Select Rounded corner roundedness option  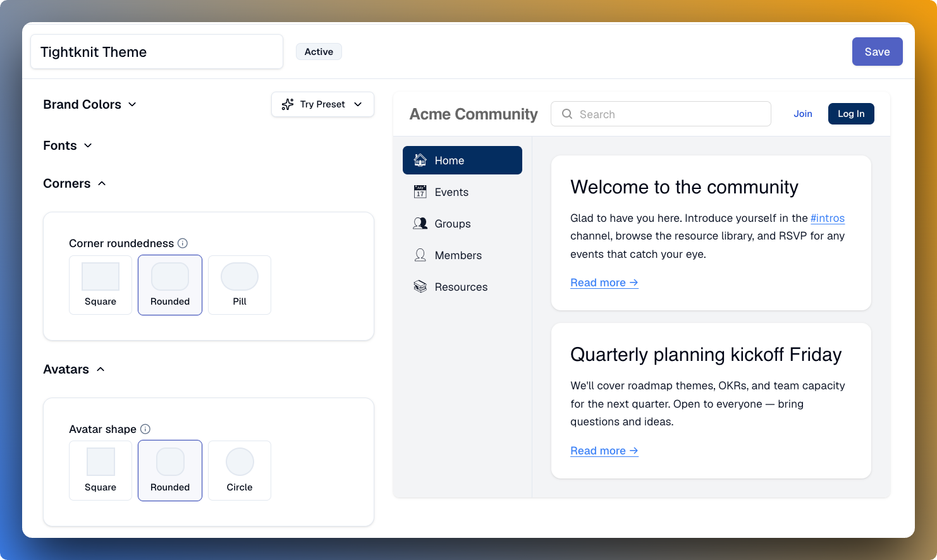tap(170, 285)
